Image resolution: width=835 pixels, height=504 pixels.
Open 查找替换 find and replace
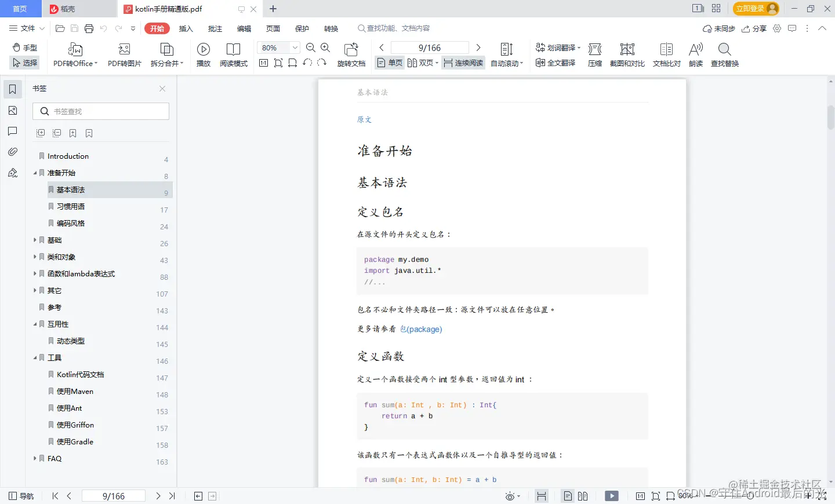pos(724,54)
